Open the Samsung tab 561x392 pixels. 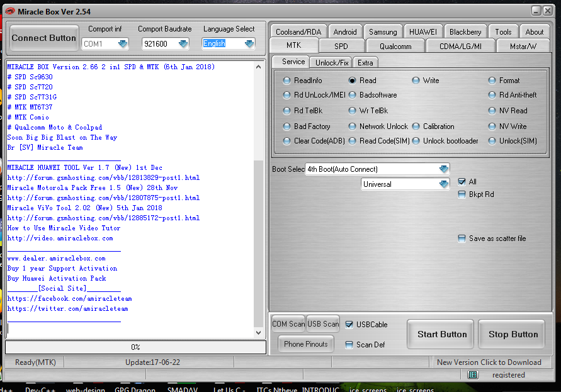tap(383, 31)
